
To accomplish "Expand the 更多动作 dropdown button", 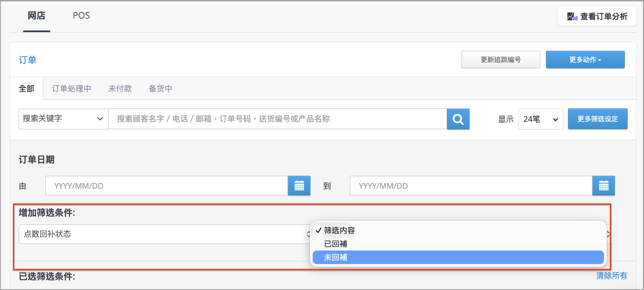I will [x=585, y=60].
